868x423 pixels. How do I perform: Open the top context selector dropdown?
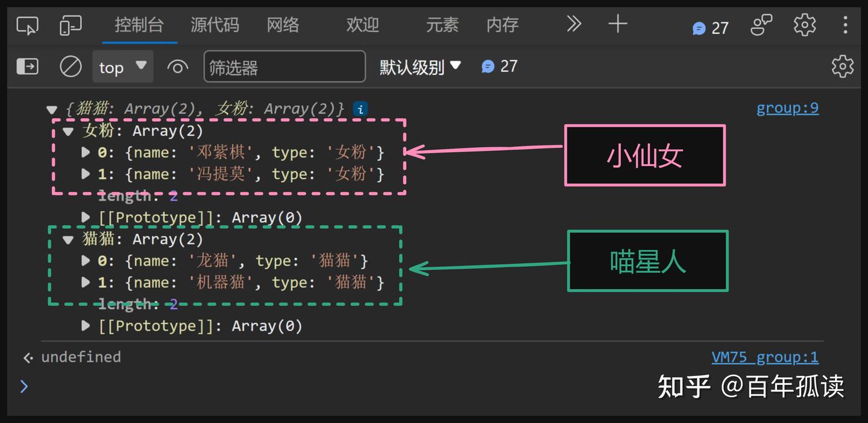[x=123, y=66]
